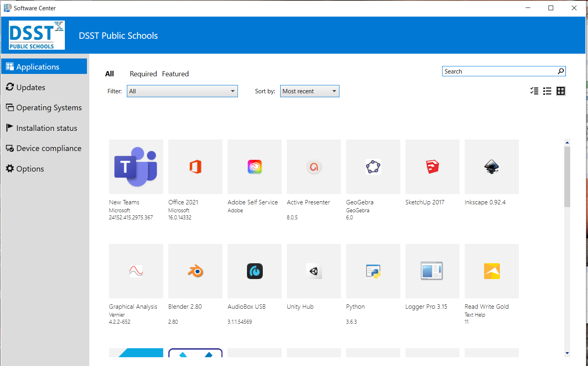Image resolution: width=588 pixels, height=366 pixels.
Task: Click the version text 24152.415.2975.367
Action: [131, 218]
